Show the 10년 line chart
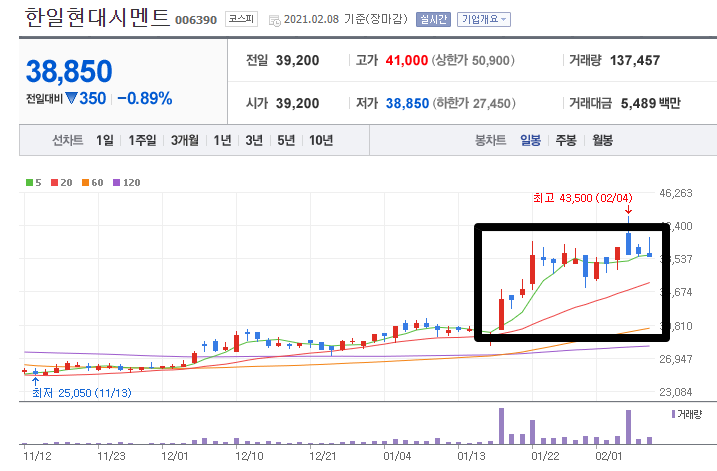Viewport: 717px width, 471px height. point(321,140)
